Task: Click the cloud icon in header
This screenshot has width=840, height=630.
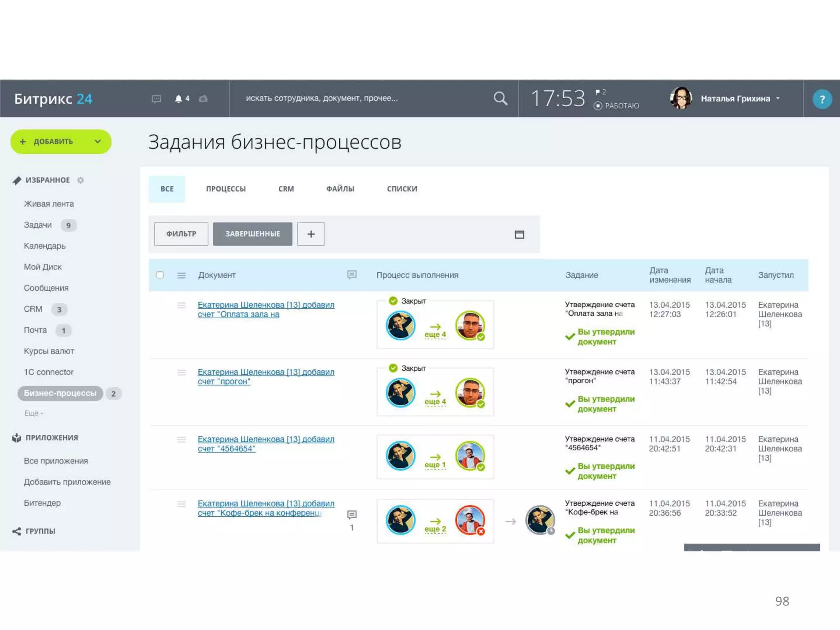Action: (203, 99)
